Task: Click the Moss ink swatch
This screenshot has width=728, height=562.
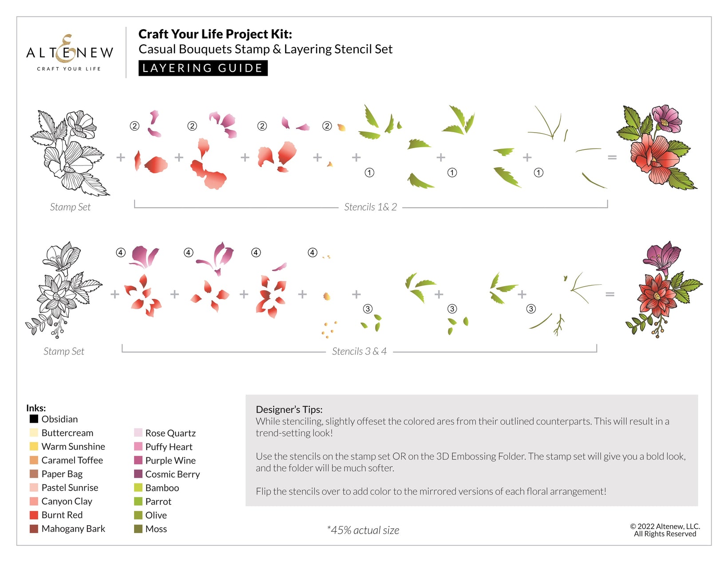Action: pos(138,529)
